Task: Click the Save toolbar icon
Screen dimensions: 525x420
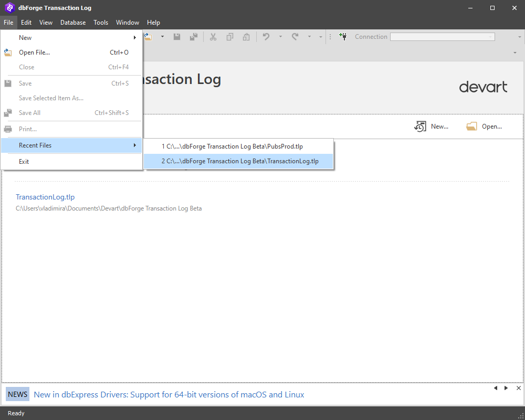Action: (177, 37)
